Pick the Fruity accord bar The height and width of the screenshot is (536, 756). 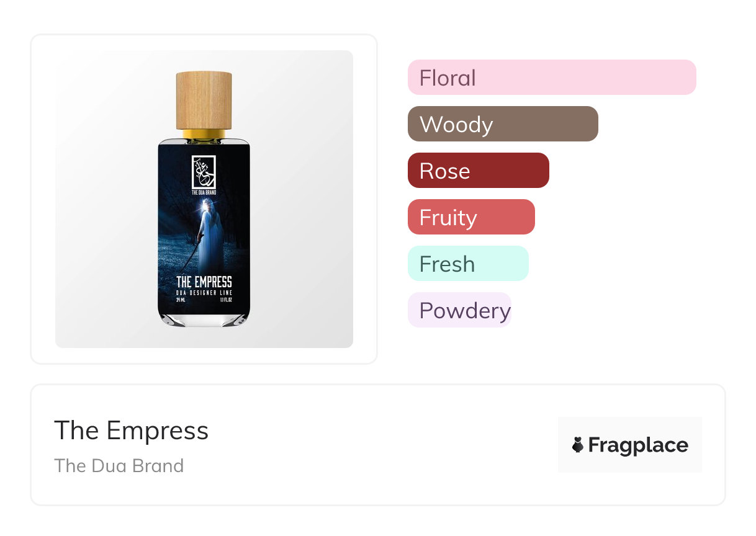point(471,217)
